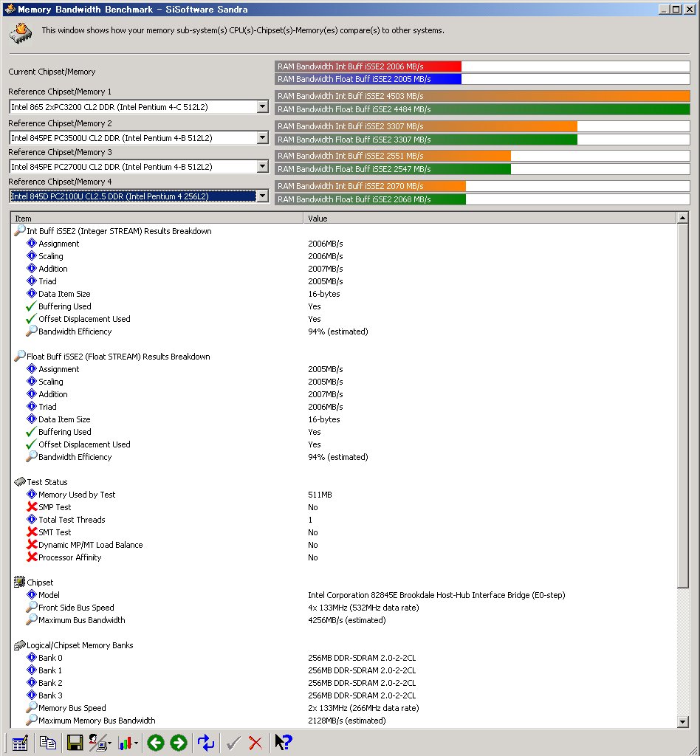Go back with green left arrow
The height and width of the screenshot is (756, 700).
156,743
